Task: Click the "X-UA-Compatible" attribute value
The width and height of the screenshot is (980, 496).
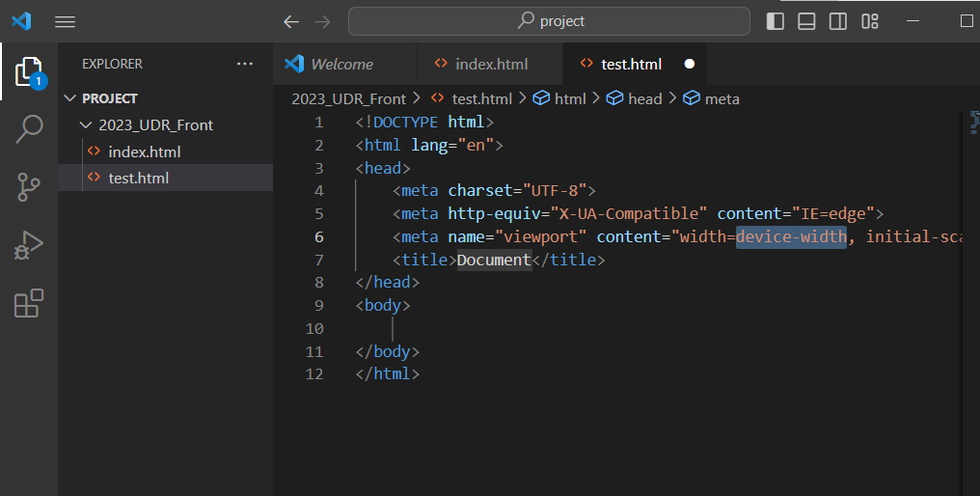Action: (x=629, y=214)
